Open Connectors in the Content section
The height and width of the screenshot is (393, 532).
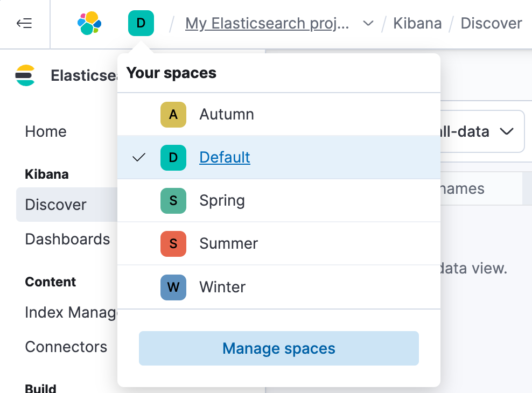pyautogui.click(x=66, y=347)
